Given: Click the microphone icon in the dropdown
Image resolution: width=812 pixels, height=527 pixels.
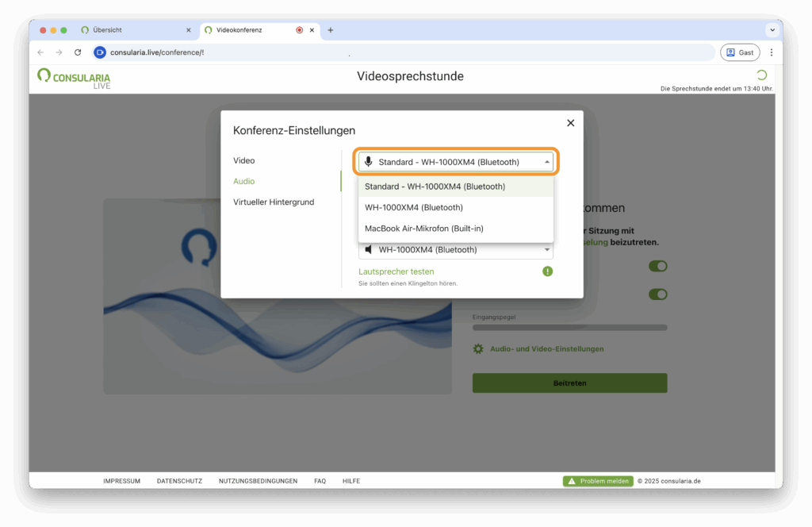Looking at the screenshot, I should [x=368, y=162].
